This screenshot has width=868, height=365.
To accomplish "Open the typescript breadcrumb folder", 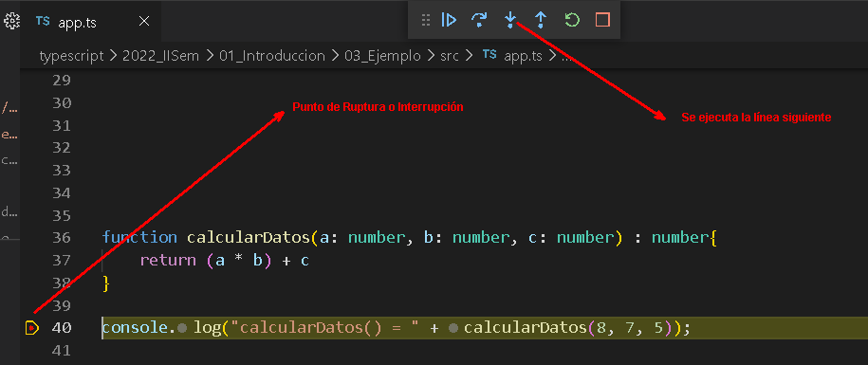I will point(71,56).
